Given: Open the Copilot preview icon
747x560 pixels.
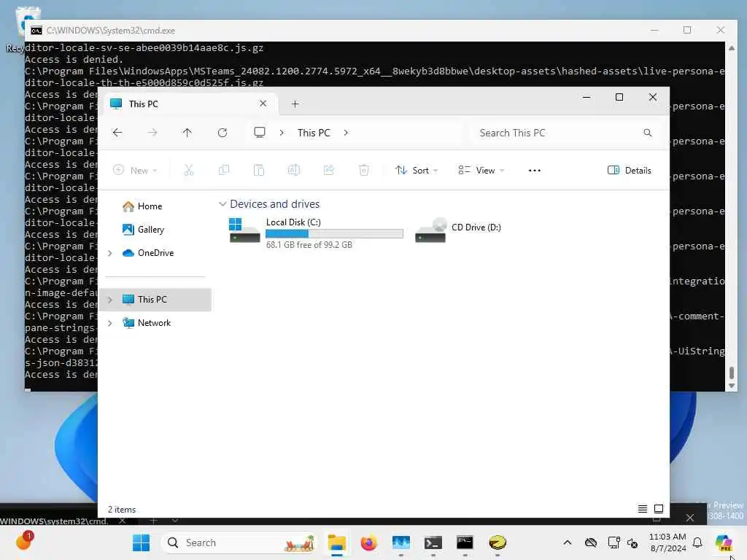Looking at the screenshot, I should (x=724, y=542).
